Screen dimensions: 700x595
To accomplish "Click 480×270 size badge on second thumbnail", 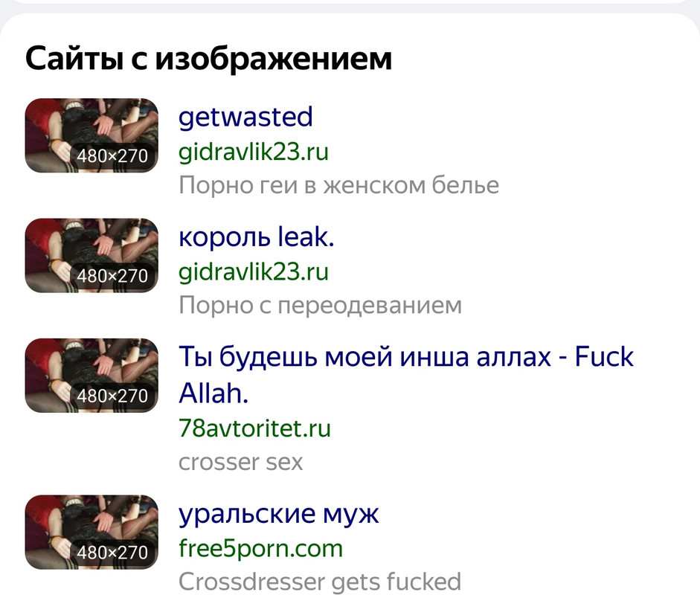I will [112, 276].
